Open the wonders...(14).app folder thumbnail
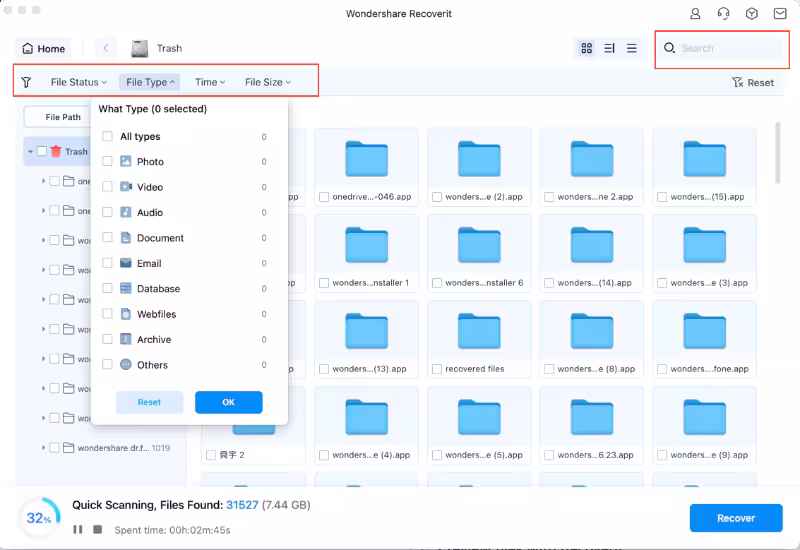Viewport: 800px width, 550px height. pyautogui.click(x=591, y=245)
